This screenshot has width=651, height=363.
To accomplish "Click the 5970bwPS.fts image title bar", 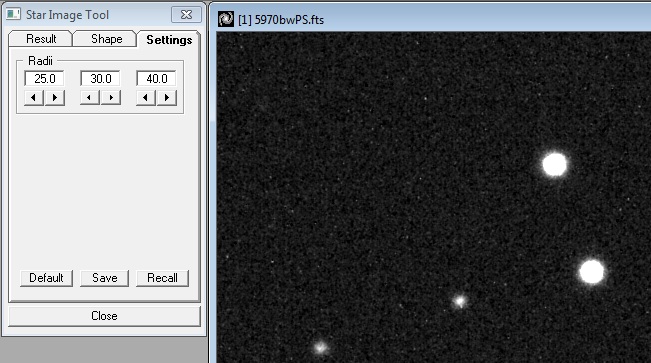I will click(x=432, y=20).
